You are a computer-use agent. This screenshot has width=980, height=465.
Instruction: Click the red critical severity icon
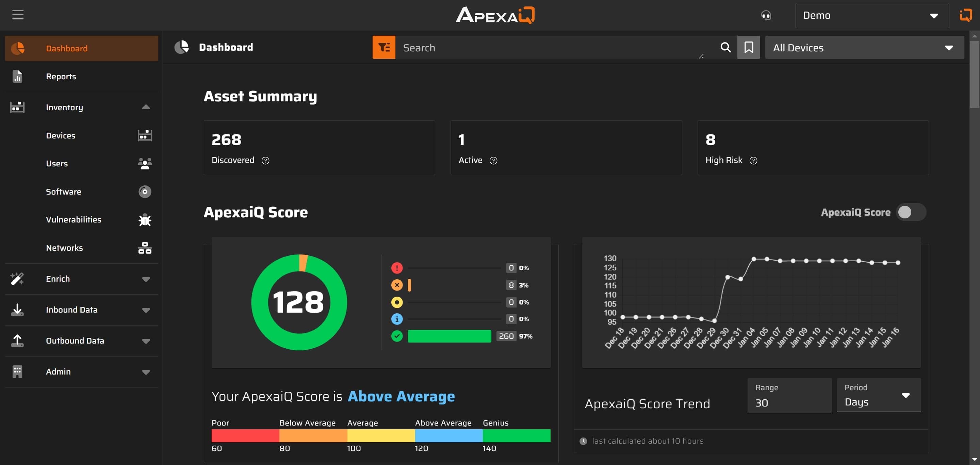pyautogui.click(x=397, y=268)
